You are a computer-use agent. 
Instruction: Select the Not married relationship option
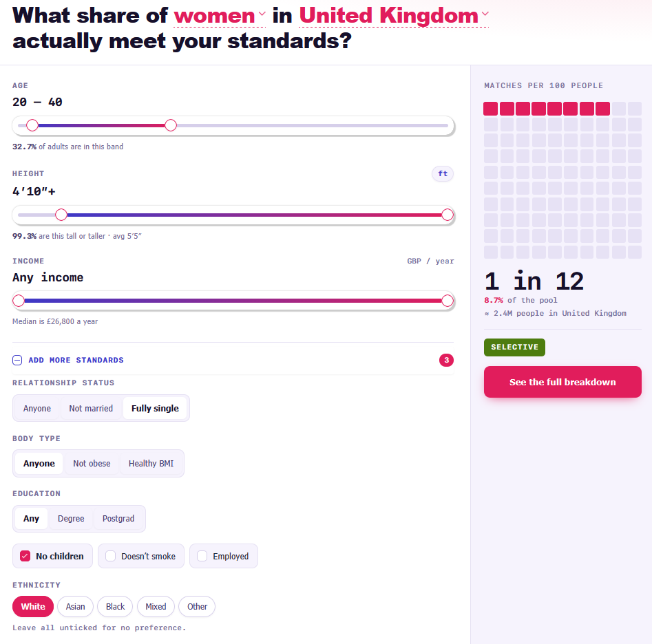point(91,408)
